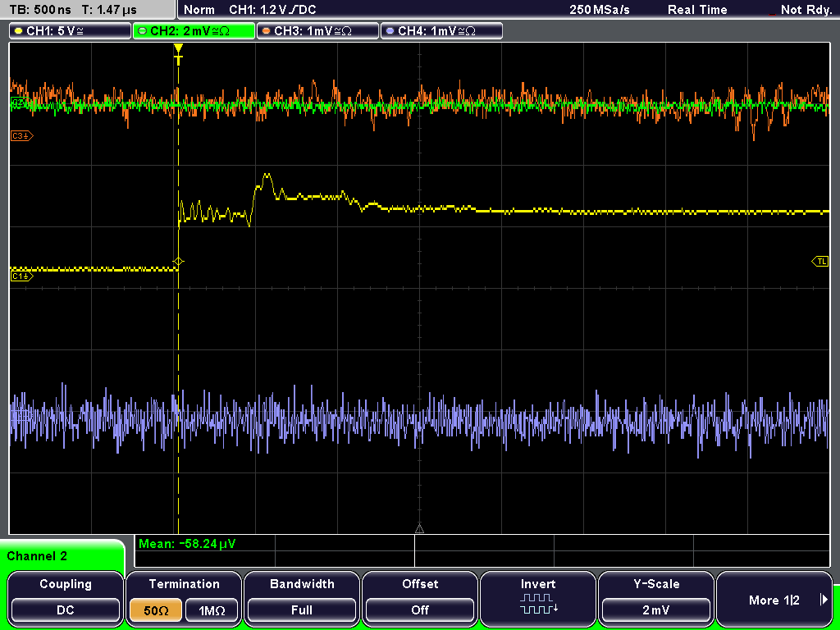Click the TB: 500 ns timebase readout
840x630 pixels.
pos(40,10)
